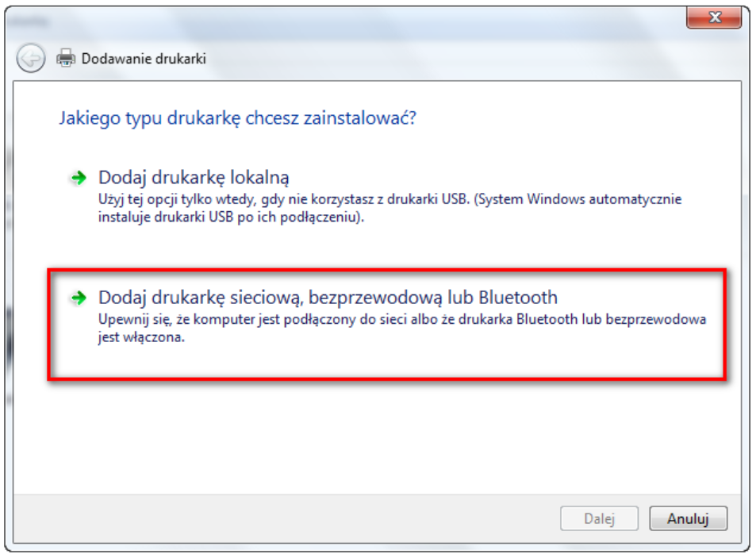Click "jest włączona." line of network option
The height and width of the screenshot is (558, 756).
click(141, 337)
